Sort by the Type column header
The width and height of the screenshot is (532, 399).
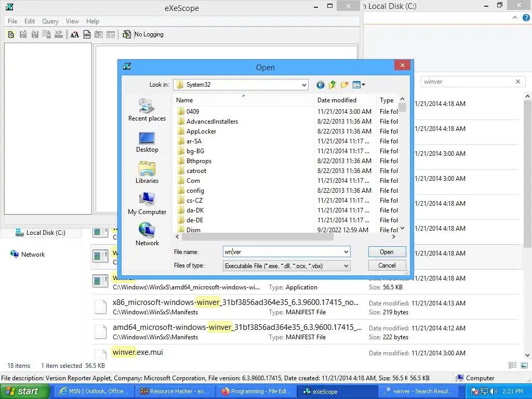388,100
